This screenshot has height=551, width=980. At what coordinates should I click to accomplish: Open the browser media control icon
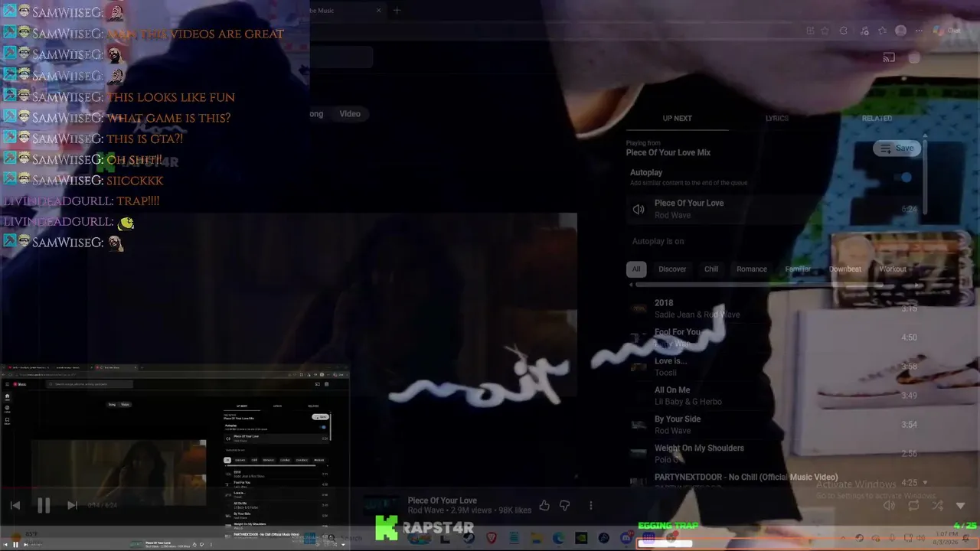tap(864, 31)
